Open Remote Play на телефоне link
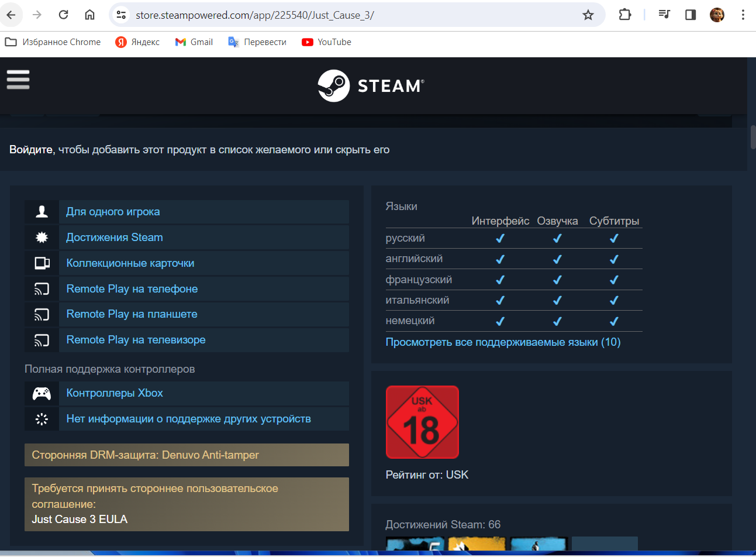Screen dimensions: 756x557 coord(132,289)
